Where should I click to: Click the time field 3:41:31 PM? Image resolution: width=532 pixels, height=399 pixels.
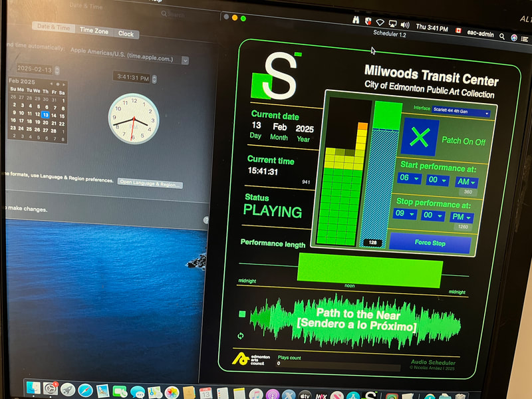click(x=132, y=77)
